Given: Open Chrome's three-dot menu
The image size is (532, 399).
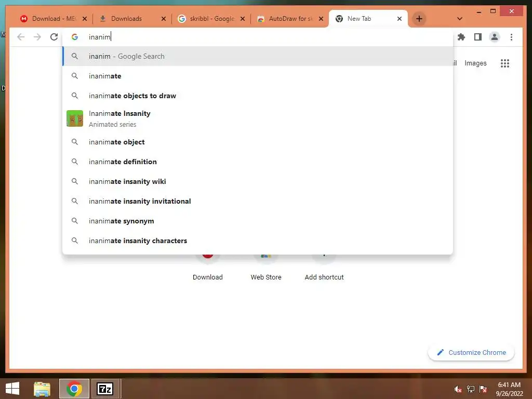Looking at the screenshot, I should tap(511, 37).
